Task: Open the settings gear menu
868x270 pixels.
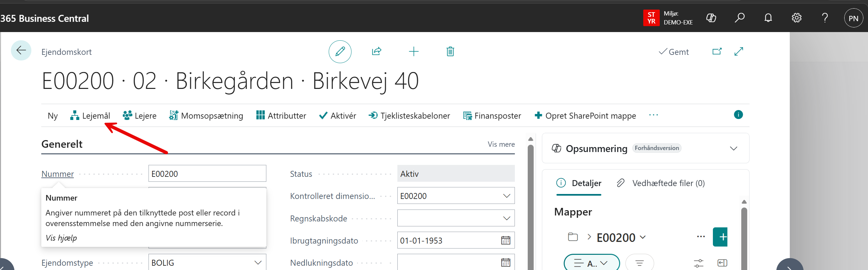Action: pos(796,18)
